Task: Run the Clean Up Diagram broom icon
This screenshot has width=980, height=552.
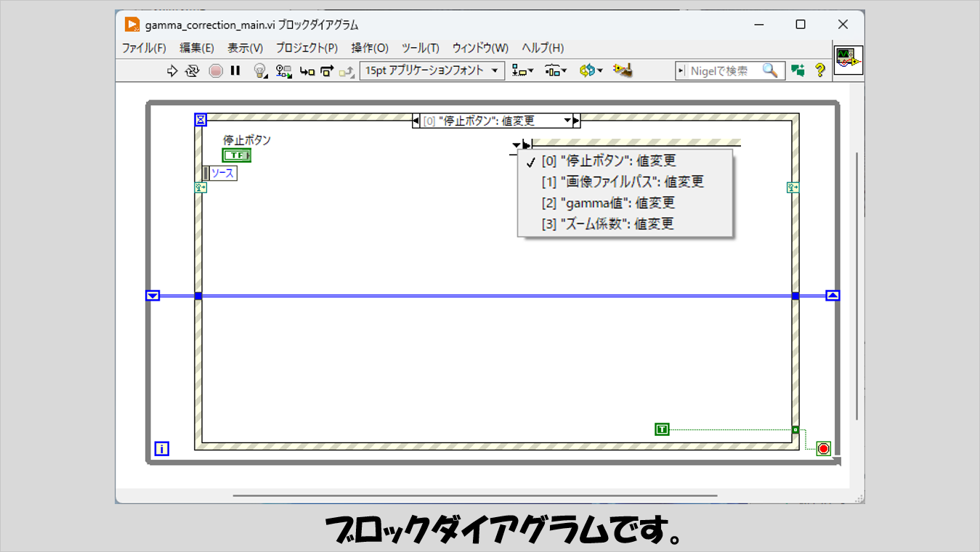Action: pos(623,70)
